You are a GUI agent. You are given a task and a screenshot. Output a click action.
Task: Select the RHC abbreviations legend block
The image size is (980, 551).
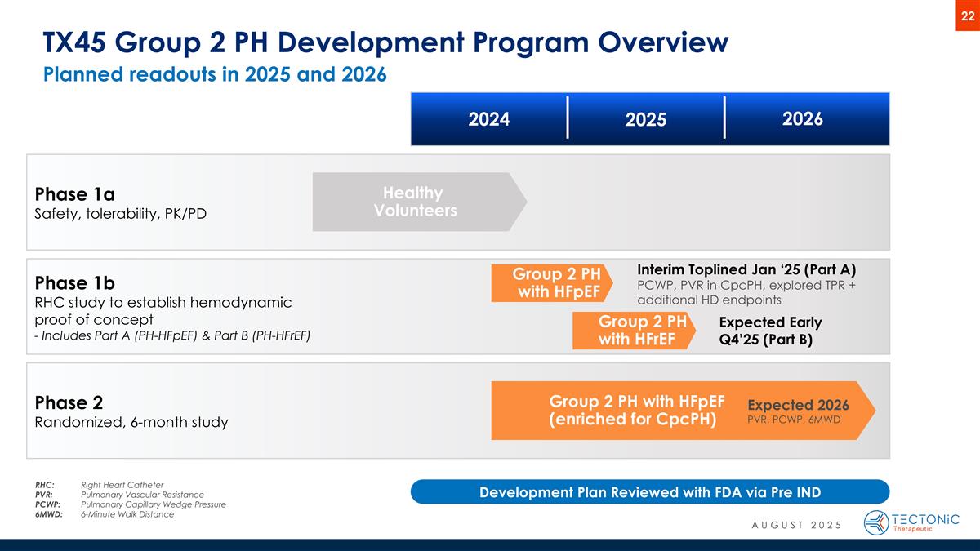[131, 498]
